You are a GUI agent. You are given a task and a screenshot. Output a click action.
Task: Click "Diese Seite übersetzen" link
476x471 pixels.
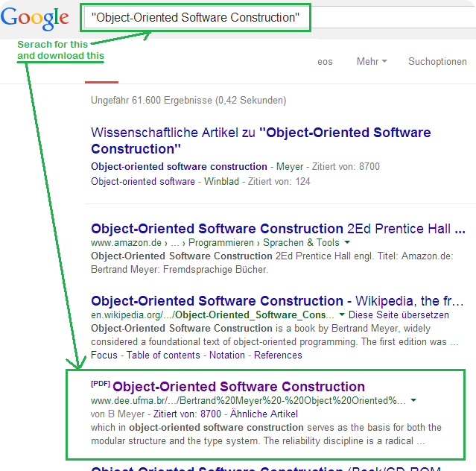(399, 314)
